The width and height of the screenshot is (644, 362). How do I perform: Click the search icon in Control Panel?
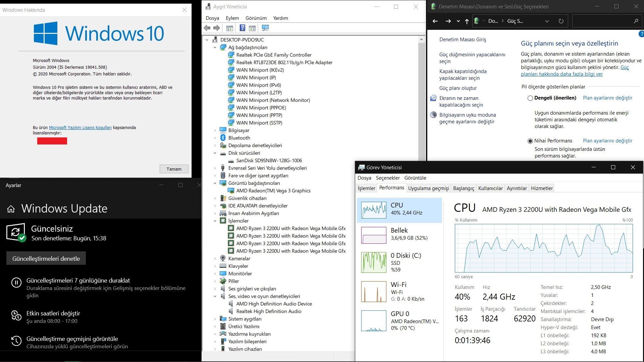[636, 21]
